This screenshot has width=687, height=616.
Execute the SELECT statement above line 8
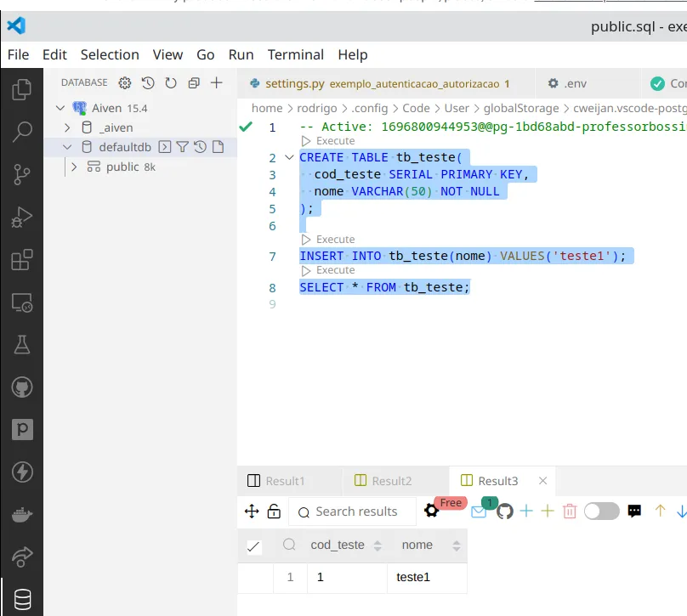(327, 270)
